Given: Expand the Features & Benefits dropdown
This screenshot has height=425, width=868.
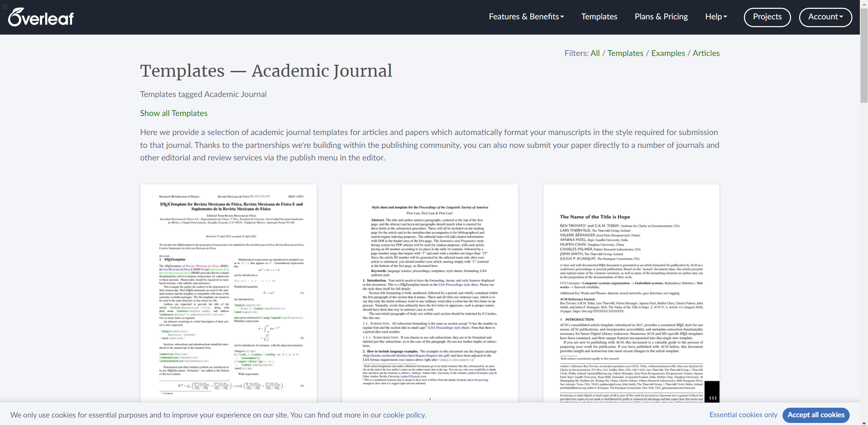Looking at the screenshot, I should coord(526,17).
